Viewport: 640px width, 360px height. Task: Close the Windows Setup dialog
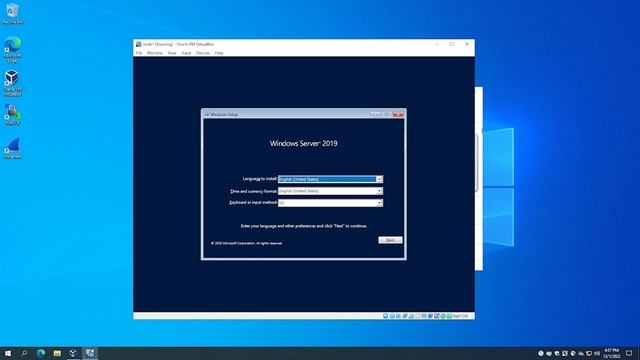(398, 114)
